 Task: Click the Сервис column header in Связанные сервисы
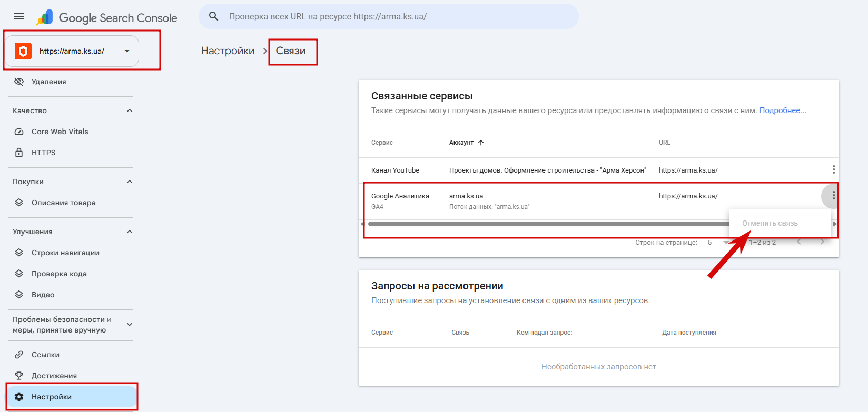(382, 143)
